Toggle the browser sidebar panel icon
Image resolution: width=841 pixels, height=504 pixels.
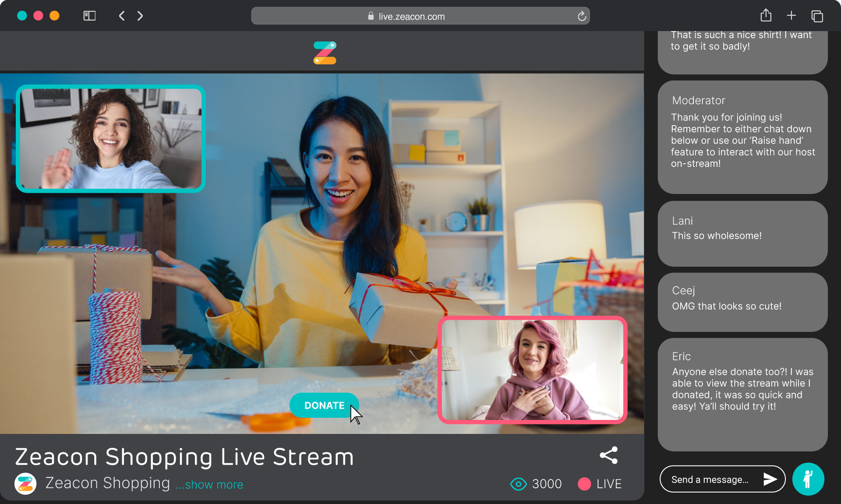pos(89,15)
